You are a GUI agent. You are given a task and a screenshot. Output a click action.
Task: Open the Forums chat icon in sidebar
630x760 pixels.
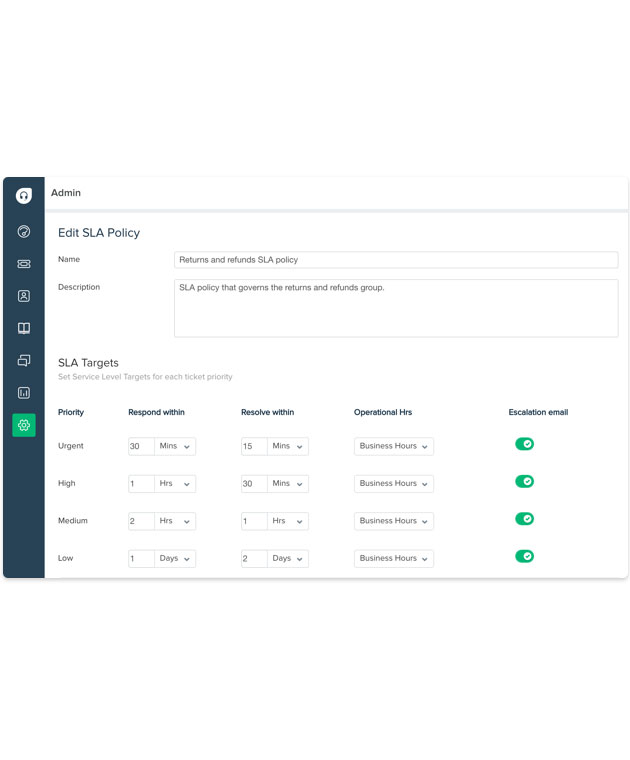tap(24, 361)
